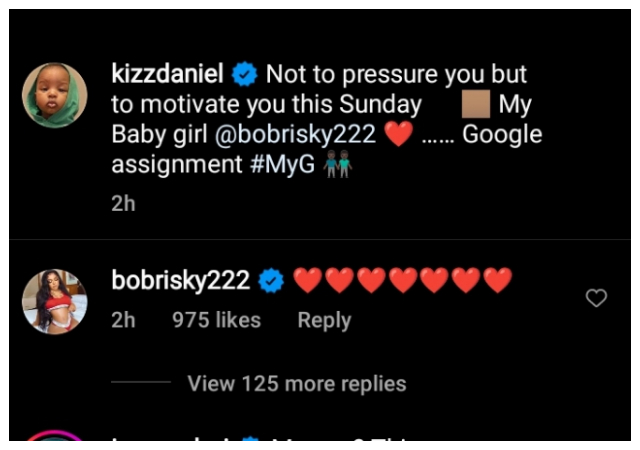Open kizzdaniel's profile picture
This screenshot has width=640, height=450.
pos(55,96)
